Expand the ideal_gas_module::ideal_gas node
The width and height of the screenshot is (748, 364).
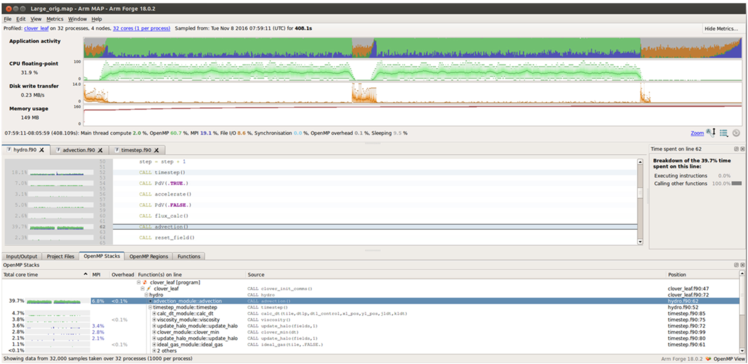point(154,344)
